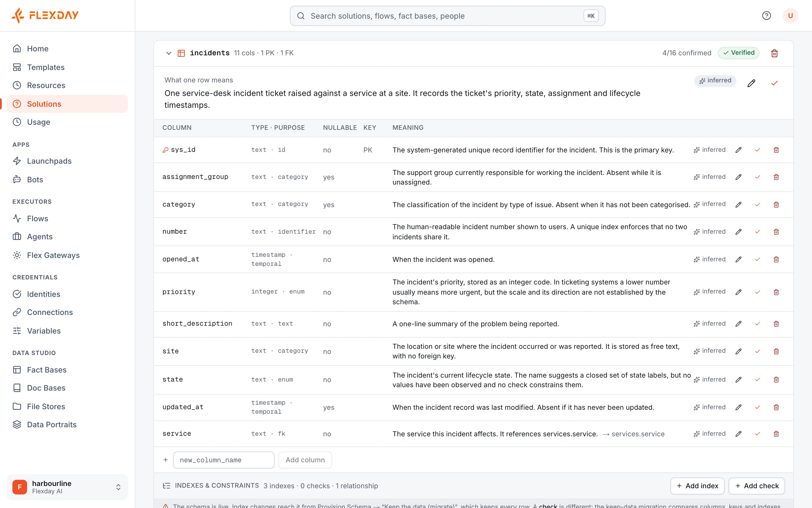The height and width of the screenshot is (508, 812).
Task: Confirm the 'What one row means' description
Action: 775,83
